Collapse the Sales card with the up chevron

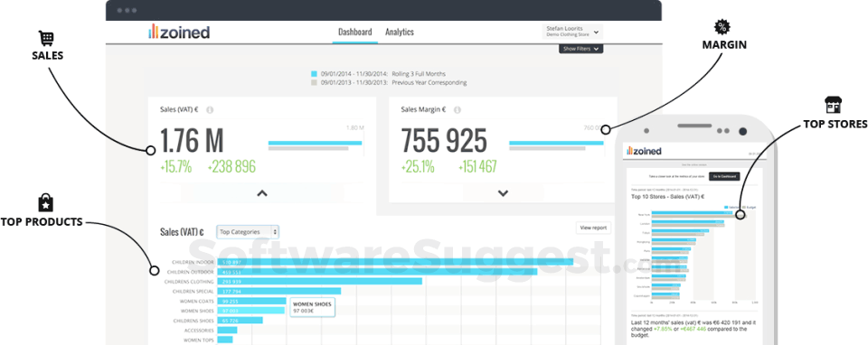[262, 193]
